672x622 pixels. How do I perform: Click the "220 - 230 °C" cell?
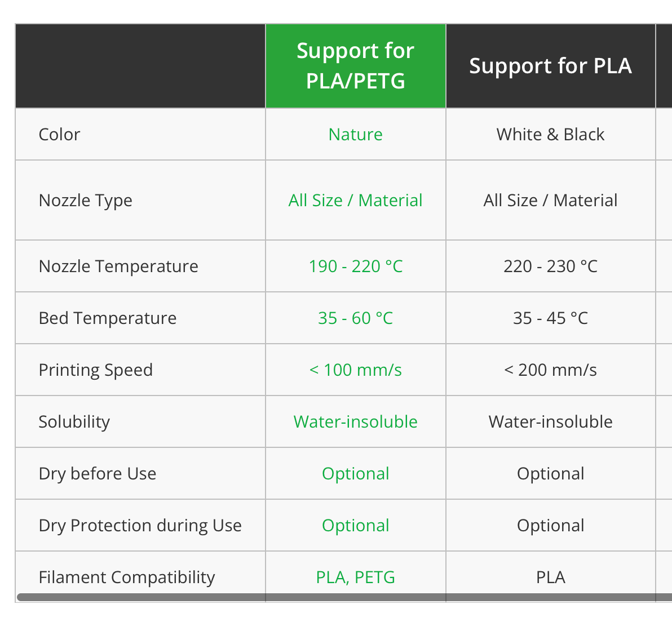coord(550,266)
